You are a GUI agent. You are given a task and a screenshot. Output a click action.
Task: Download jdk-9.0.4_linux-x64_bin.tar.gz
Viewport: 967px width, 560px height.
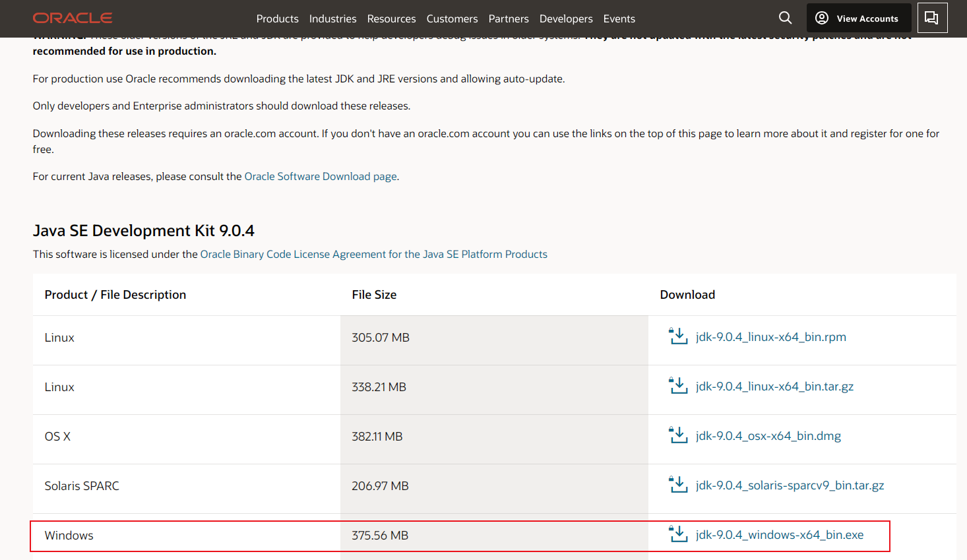tap(774, 387)
